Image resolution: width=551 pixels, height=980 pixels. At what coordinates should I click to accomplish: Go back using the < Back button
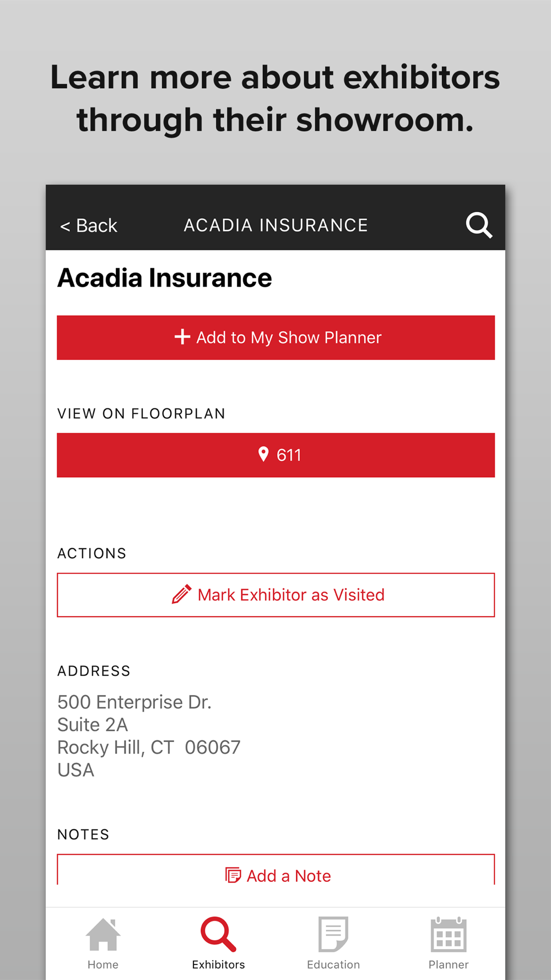coord(89,225)
